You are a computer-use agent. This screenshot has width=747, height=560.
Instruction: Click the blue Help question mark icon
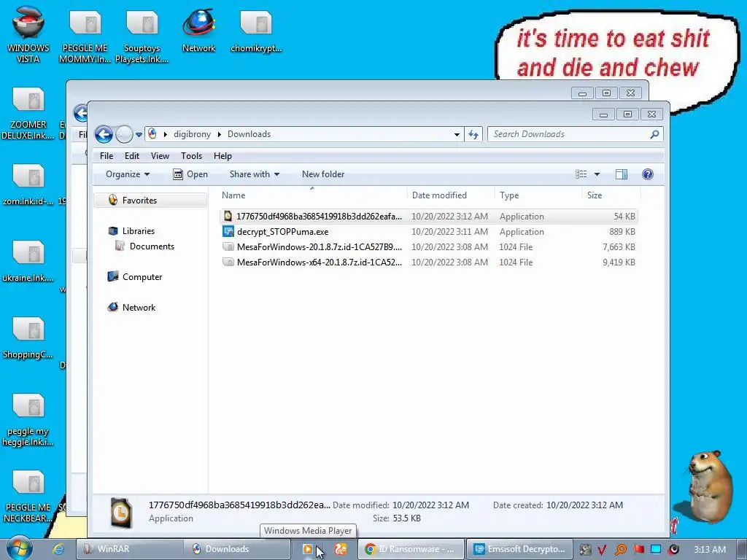point(648,174)
